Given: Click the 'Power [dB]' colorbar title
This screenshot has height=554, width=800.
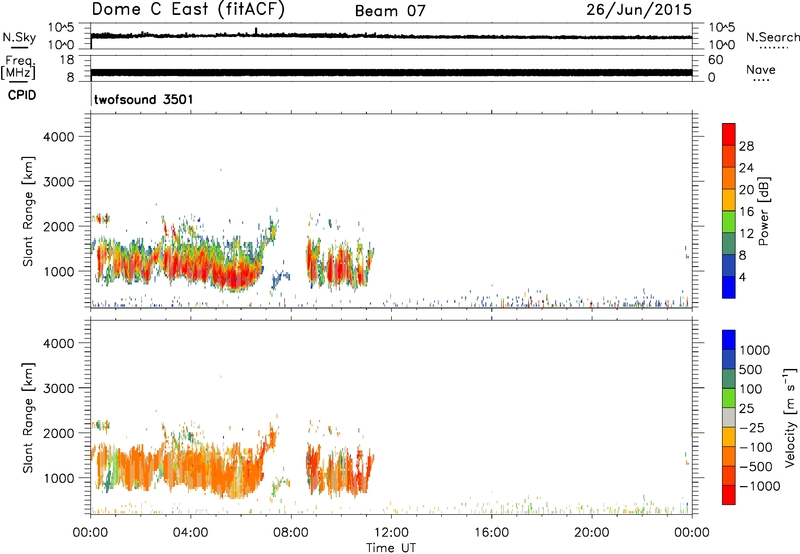Looking at the screenshot, I should [x=763, y=211].
